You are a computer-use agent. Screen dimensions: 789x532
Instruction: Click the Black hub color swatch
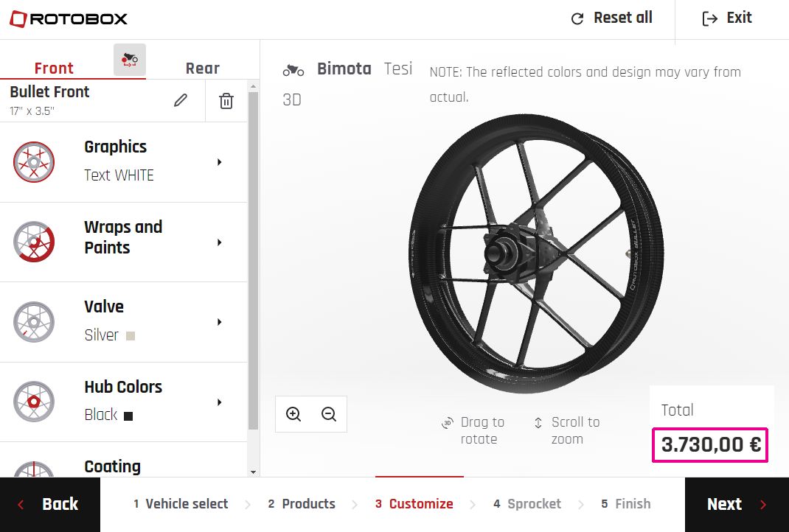pos(128,416)
